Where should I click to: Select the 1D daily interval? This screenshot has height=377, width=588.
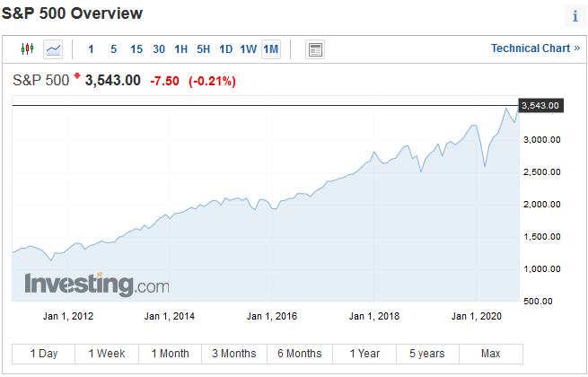point(225,48)
